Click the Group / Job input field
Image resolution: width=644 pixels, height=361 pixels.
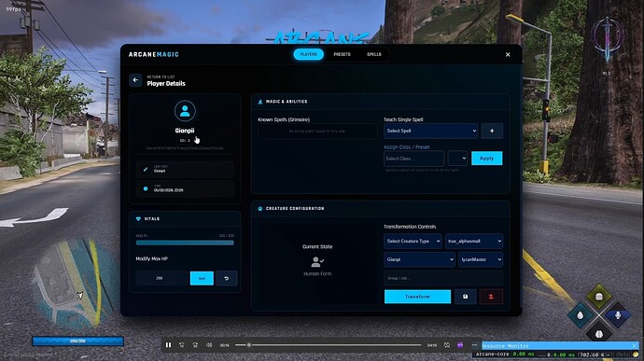pos(443,278)
